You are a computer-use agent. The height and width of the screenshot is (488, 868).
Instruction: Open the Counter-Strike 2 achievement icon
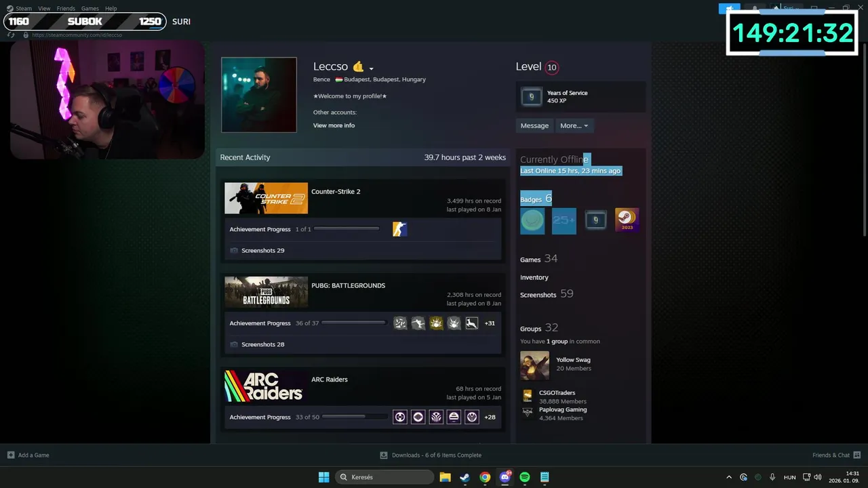400,229
